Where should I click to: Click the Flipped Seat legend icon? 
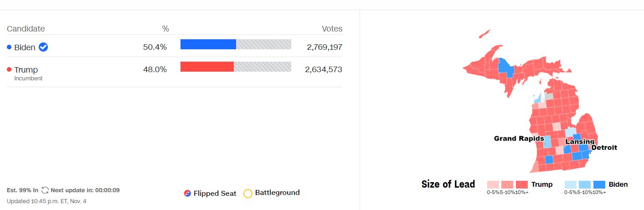187,193
